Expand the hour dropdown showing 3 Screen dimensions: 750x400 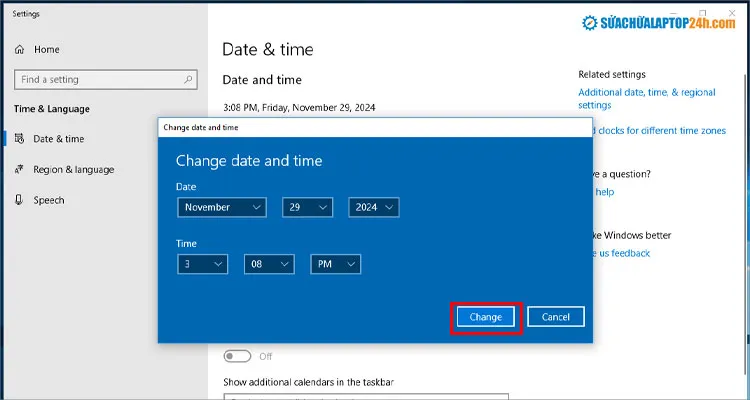point(203,264)
